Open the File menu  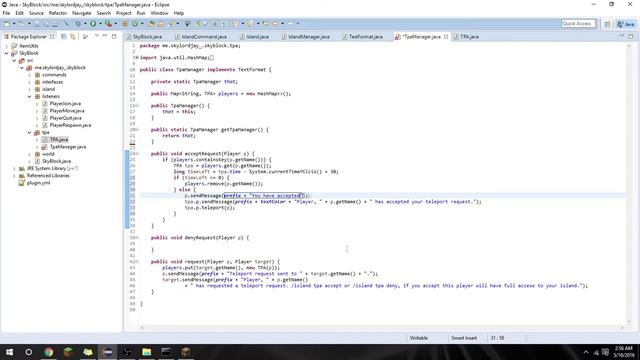(6, 13)
